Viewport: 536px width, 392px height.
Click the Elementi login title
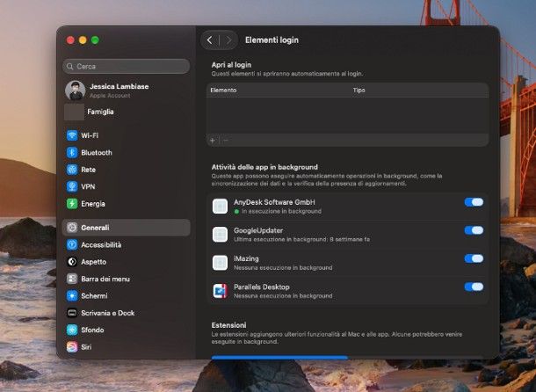[x=272, y=40]
